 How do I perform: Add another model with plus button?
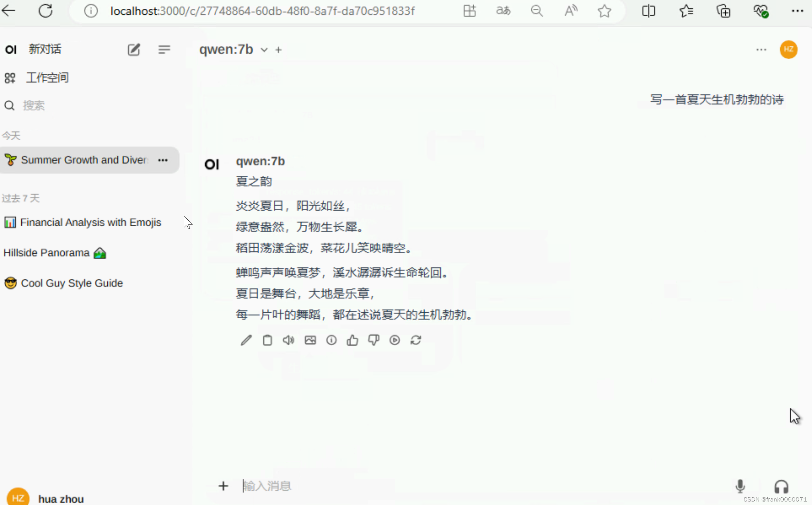(279, 50)
